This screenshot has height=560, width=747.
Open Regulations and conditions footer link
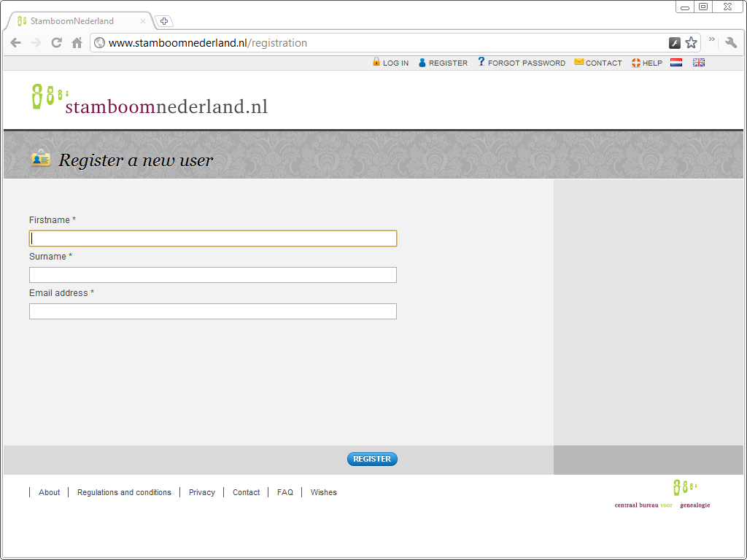tap(124, 492)
